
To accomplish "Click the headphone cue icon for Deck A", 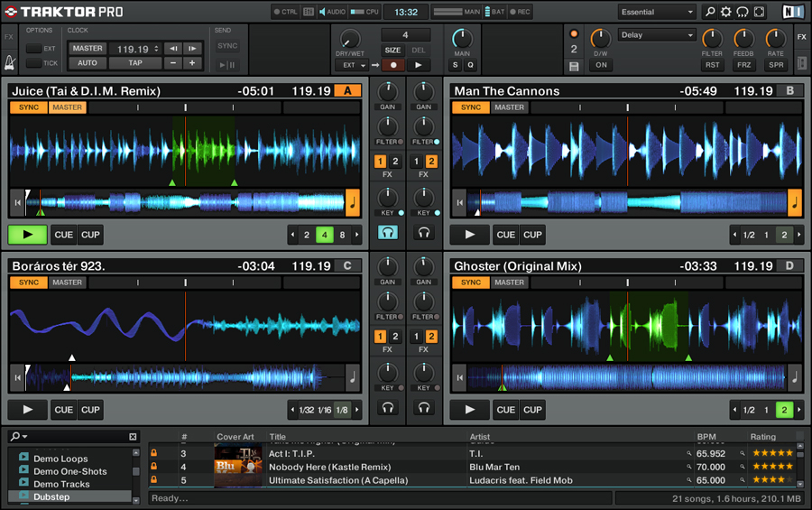I will pyautogui.click(x=388, y=233).
